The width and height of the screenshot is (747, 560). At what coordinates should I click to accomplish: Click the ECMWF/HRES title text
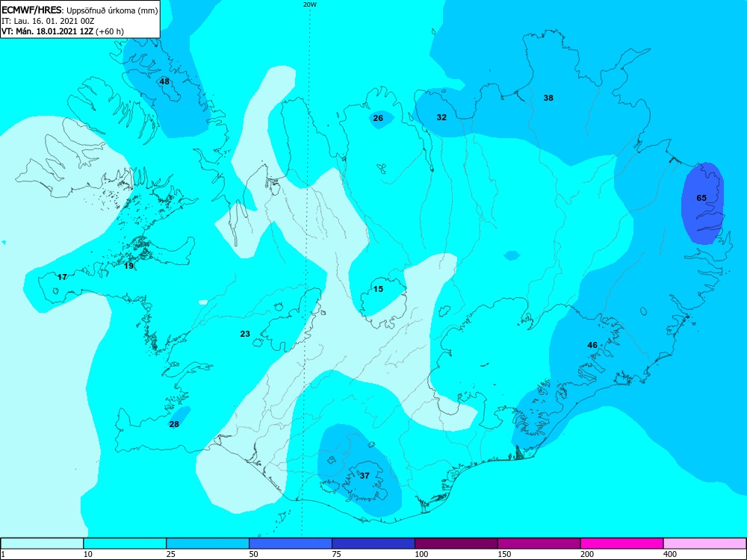31,10
